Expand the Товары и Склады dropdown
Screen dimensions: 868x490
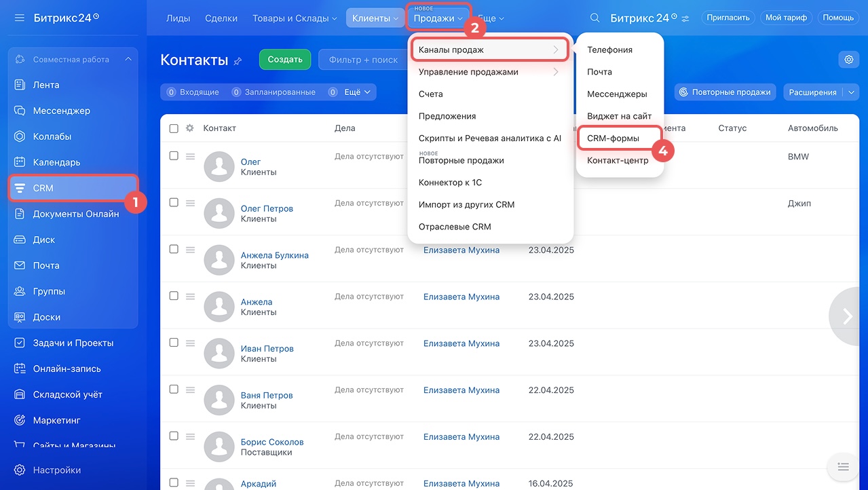[x=295, y=18]
